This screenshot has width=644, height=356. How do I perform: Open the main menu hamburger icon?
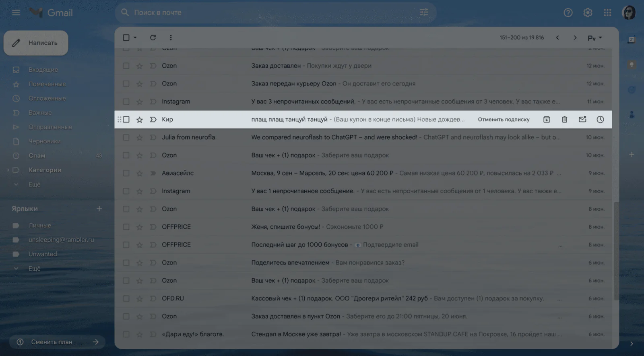(16, 13)
